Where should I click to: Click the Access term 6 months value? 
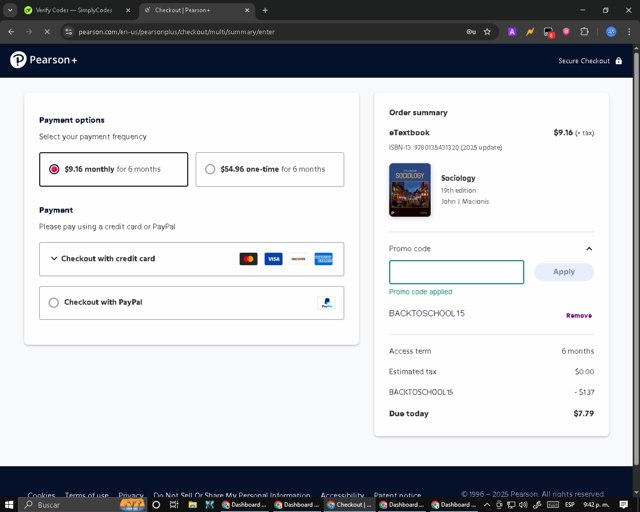point(578,351)
